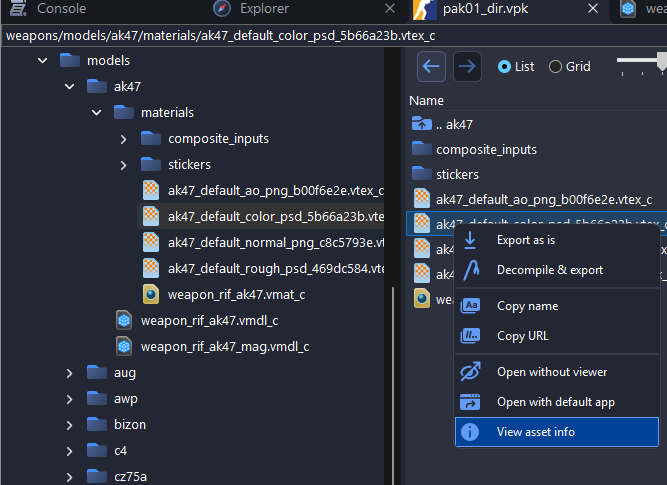Click material icon of weapon_rif_ak47.vmat_c in tree
The width and height of the screenshot is (667, 485).
coord(151,294)
